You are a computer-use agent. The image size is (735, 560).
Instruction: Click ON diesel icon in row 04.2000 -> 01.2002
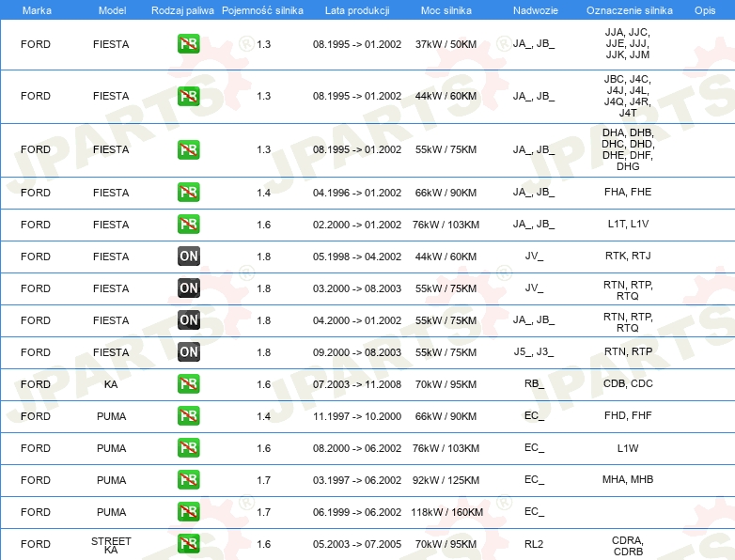[x=188, y=320]
